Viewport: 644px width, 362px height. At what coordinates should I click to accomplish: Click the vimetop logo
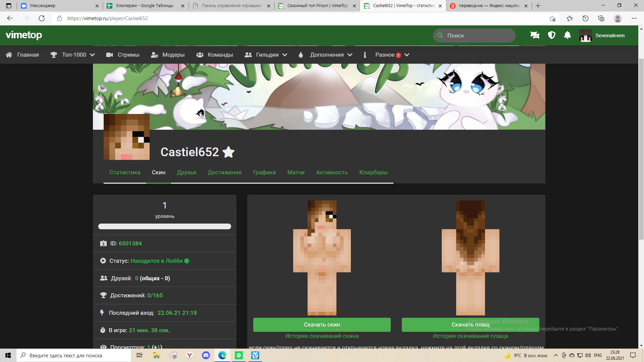click(x=24, y=35)
